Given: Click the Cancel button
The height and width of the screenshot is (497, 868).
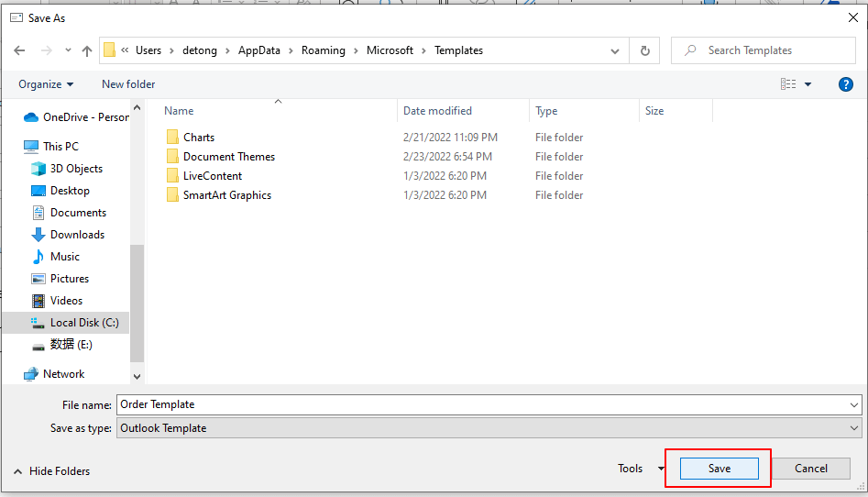Looking at the screenshot, I should click(x=811, y=469).
